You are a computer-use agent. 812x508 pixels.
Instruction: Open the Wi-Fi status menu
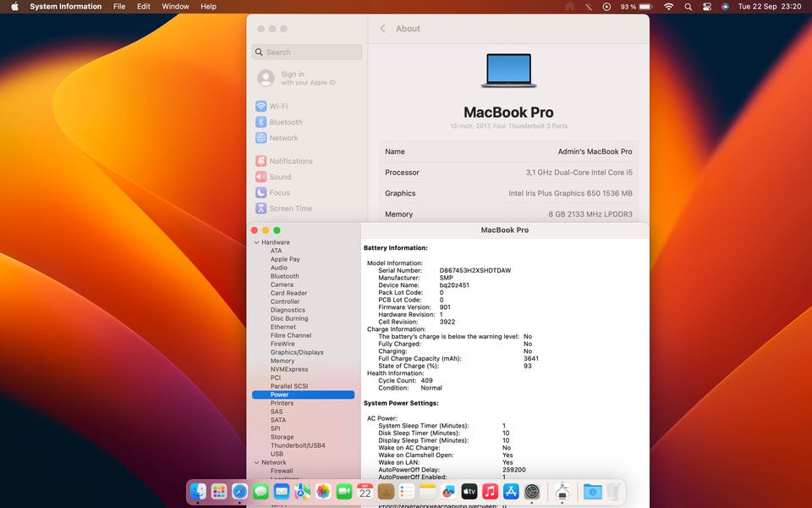click(x=668, y=7)
